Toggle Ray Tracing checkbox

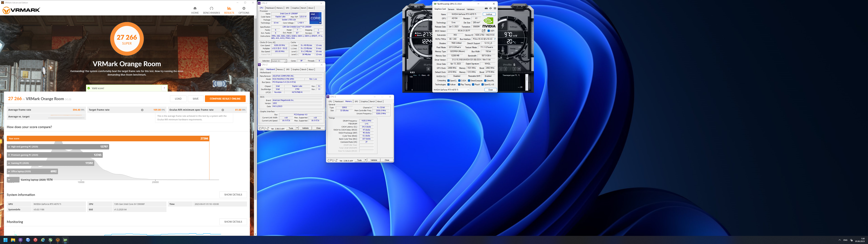(459, 85)
